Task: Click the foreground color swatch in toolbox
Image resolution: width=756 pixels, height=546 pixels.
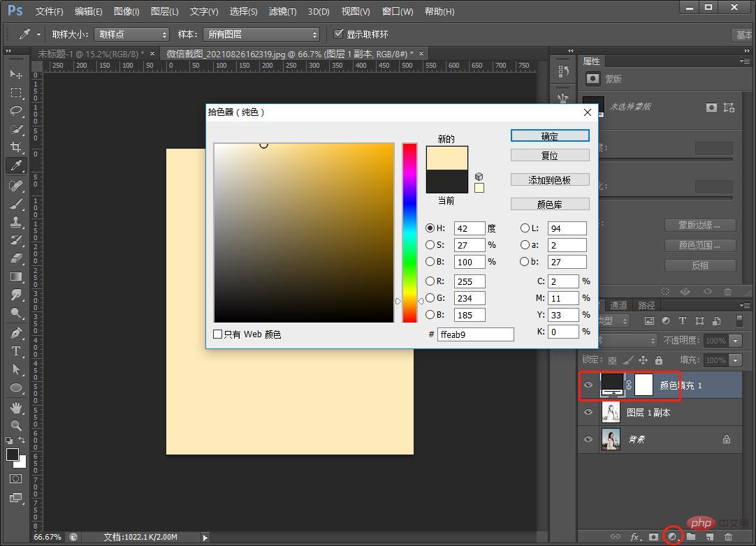Action: click(x=13, y=454)
